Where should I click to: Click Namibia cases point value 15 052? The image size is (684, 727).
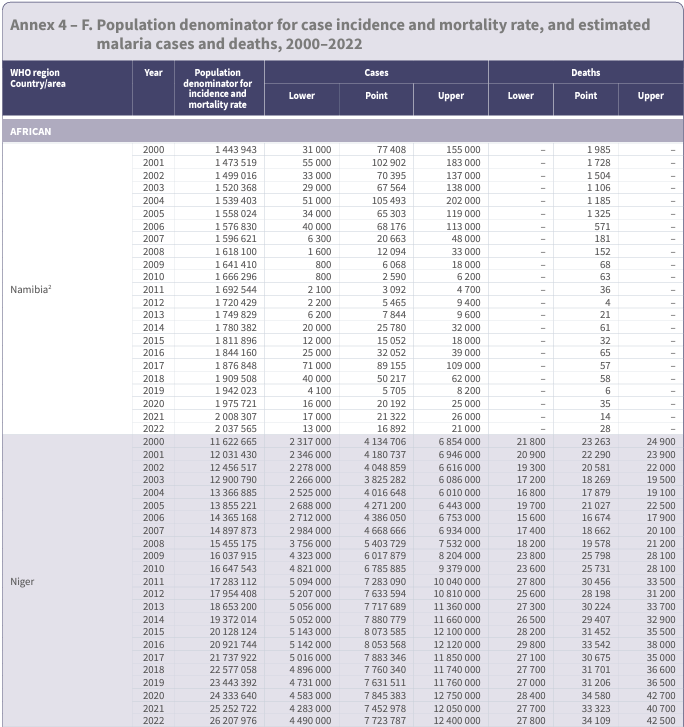pyautogui.click(x=391, y=341)
